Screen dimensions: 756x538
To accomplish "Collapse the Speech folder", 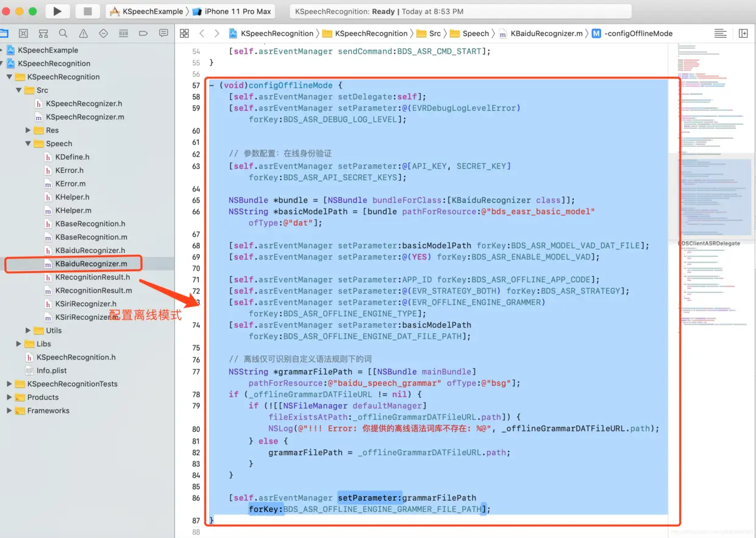I will click(28, 144).
